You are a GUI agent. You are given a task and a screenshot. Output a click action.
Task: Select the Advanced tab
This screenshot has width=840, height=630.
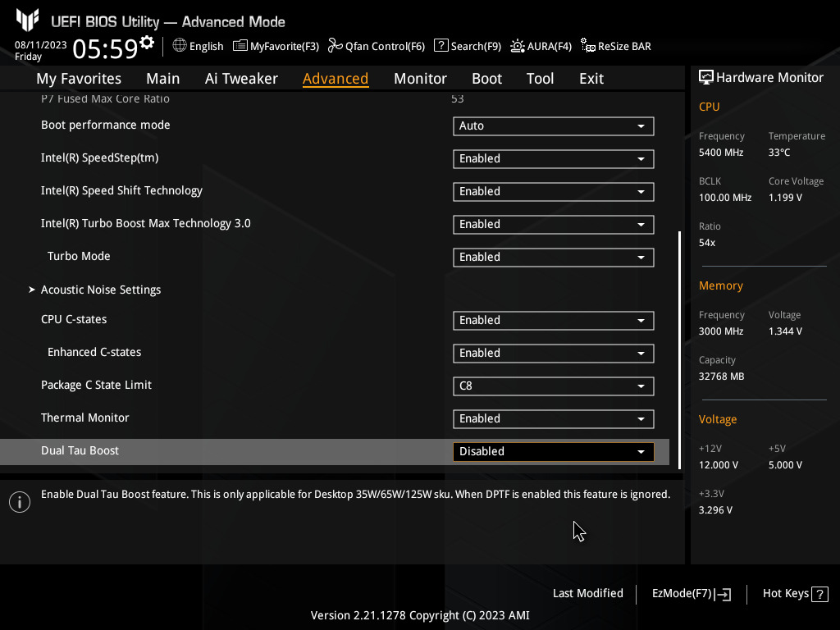(x=336, y=78)
